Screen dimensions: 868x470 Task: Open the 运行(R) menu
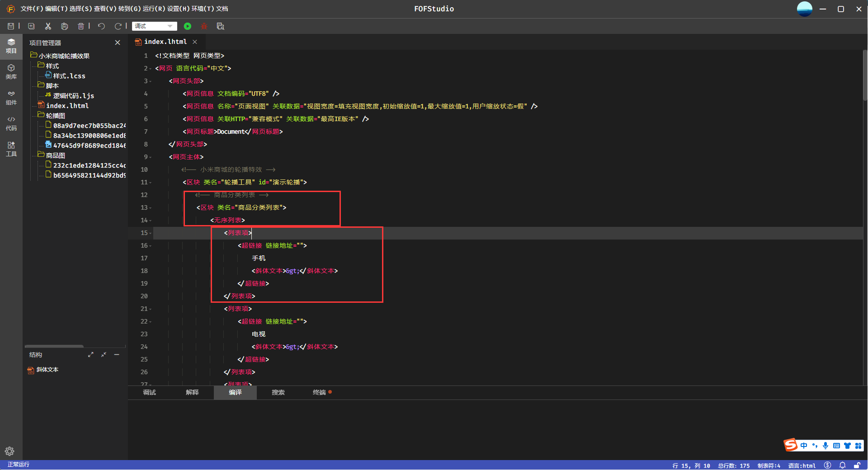point(154,9)
